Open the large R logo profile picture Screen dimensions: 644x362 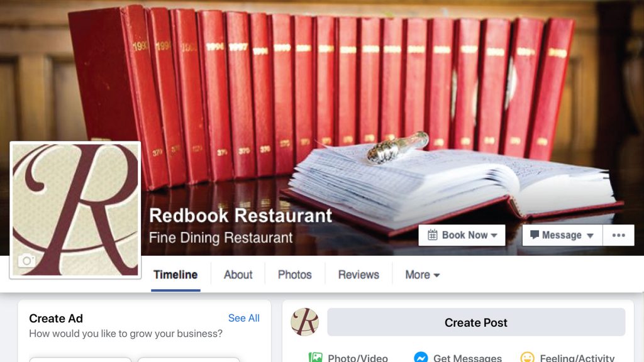tap(75, 210)
